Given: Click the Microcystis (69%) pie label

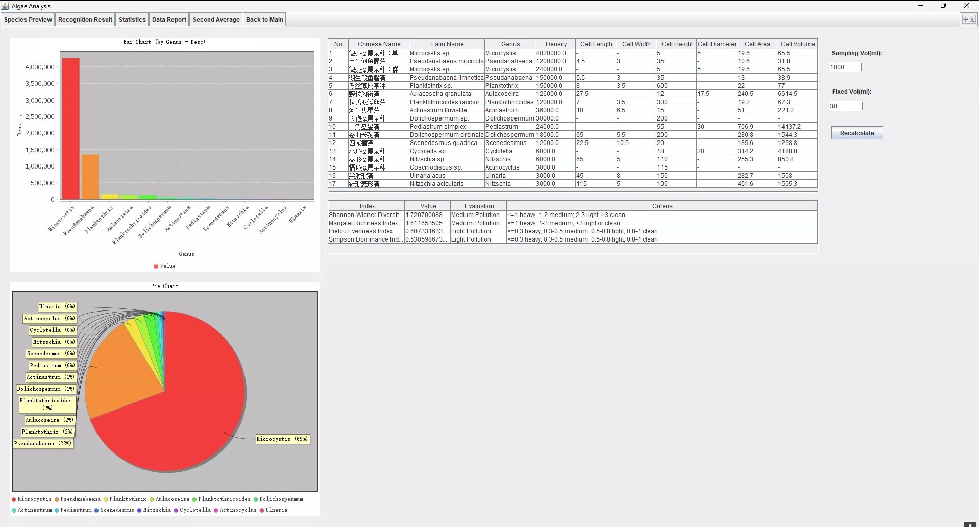Looking at the screenshot, I should coord(283,439).
